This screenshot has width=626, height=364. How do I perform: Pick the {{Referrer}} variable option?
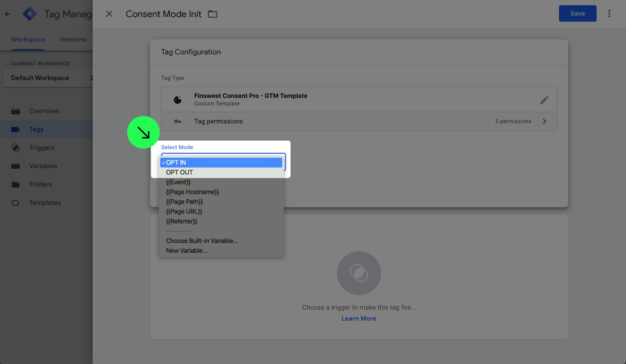(221, 221)
